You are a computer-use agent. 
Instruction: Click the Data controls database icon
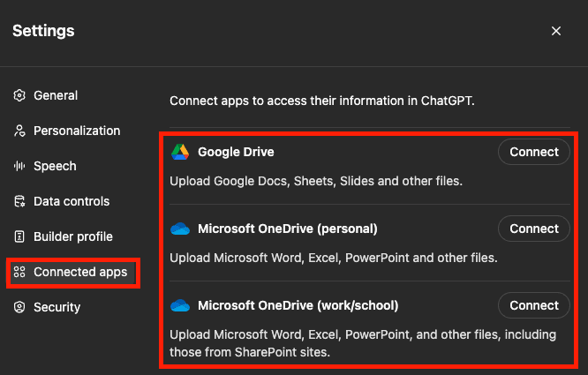(x=19, y=201)
